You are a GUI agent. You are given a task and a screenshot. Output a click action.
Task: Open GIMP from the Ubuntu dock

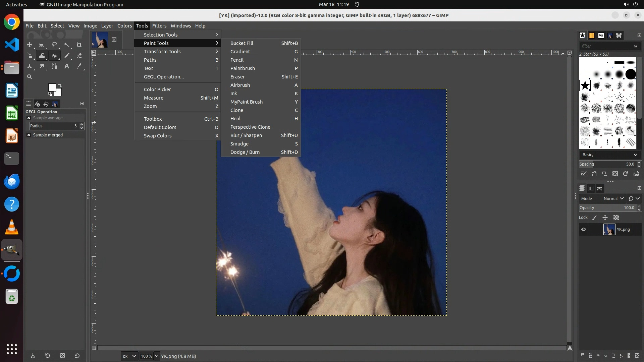(x=12, y=250)
